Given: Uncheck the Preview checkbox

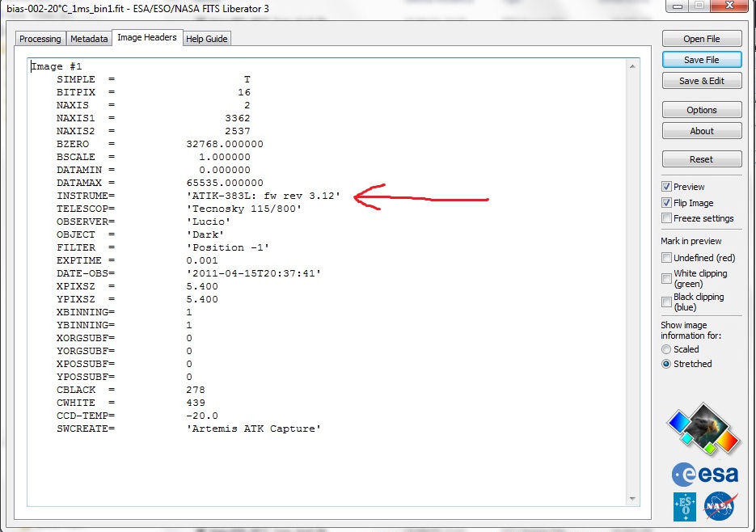Looking at the screenshot, I should coord(666,187).
